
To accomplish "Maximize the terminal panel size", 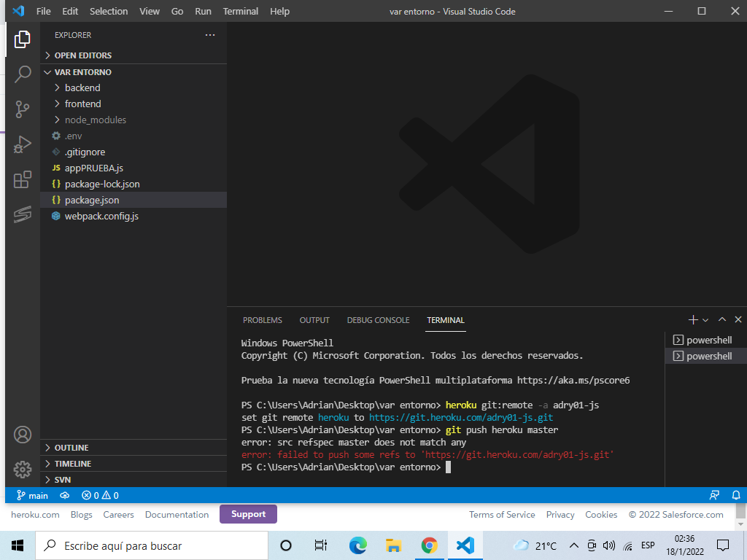I will [722, 319].
